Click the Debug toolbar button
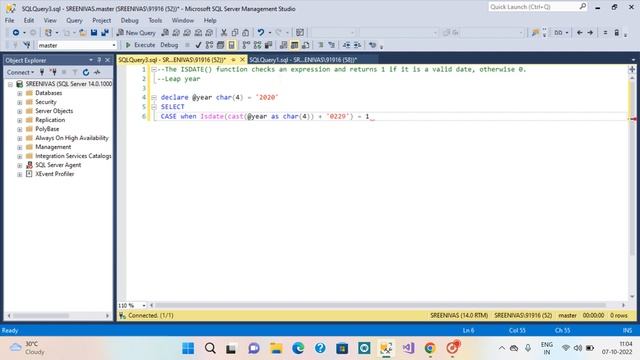The image size is (640, 360). pyautogui.click(x=169, y=45)
